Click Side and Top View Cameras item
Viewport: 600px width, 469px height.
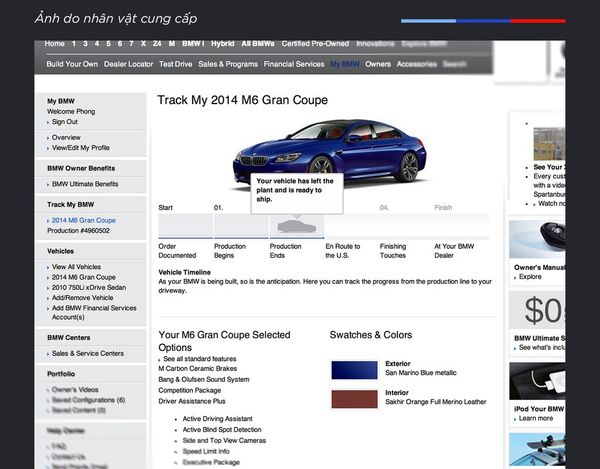(224, 441)
